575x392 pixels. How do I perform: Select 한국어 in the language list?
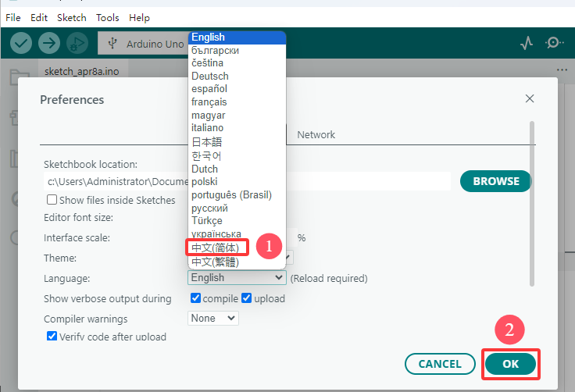click(x=237, y=155)
